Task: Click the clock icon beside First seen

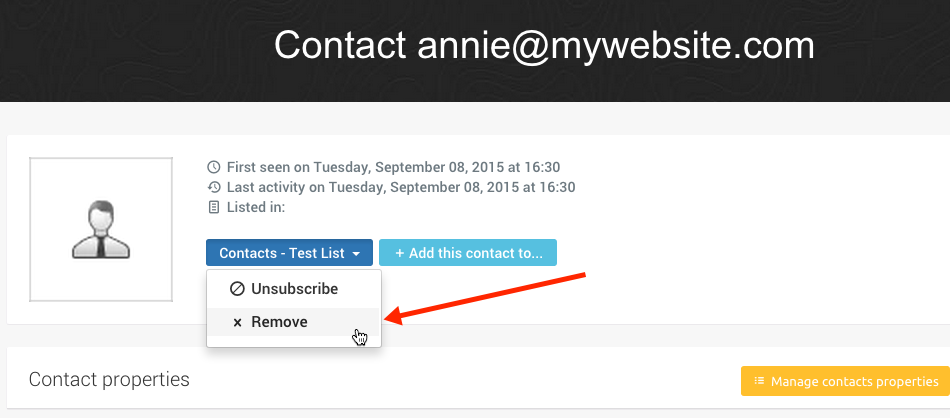Action: click(213, 167)
